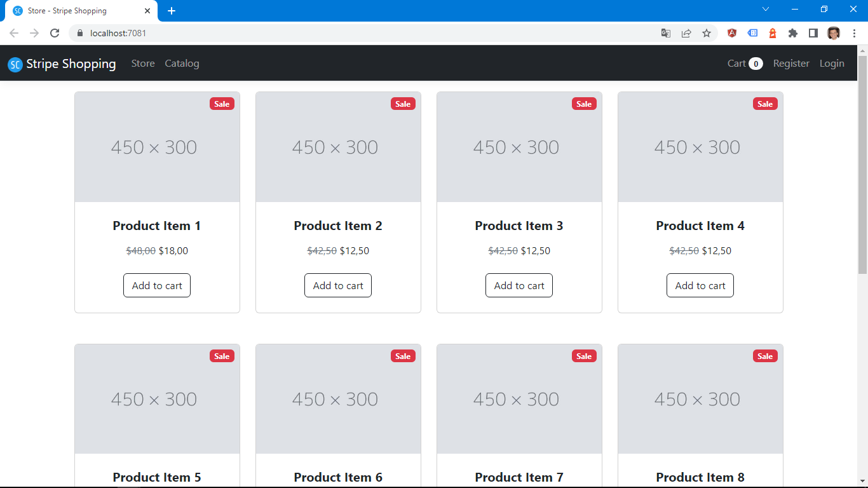Image resolution: width=868 pixels, height=488 pixels.
Task: Click the site info lock icon
Action: (x=79, y=33)
